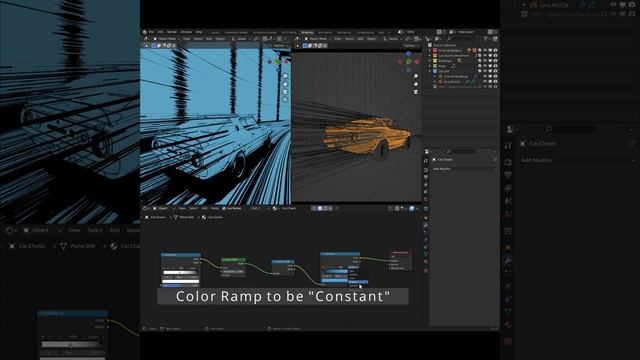The height and width of the screenshot is (360, 640).
Task: Open node editor Node menu
Action: point(215,208)
